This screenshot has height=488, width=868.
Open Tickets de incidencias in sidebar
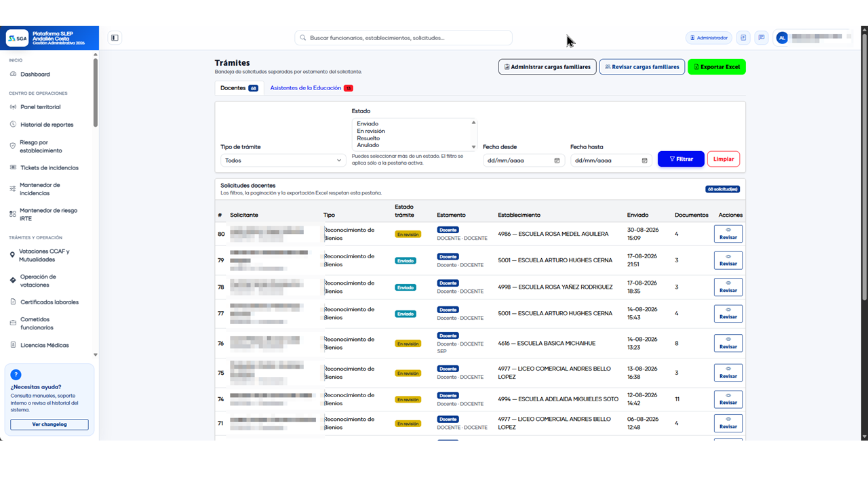click(50, 167)
